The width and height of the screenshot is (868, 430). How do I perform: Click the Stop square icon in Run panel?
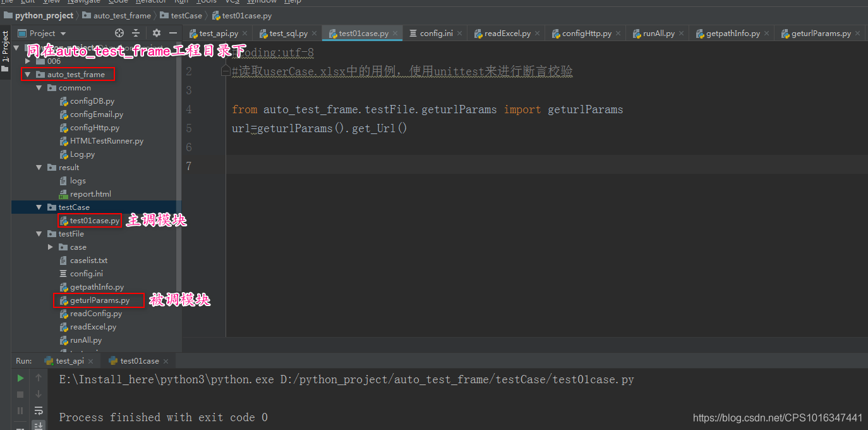21,395
